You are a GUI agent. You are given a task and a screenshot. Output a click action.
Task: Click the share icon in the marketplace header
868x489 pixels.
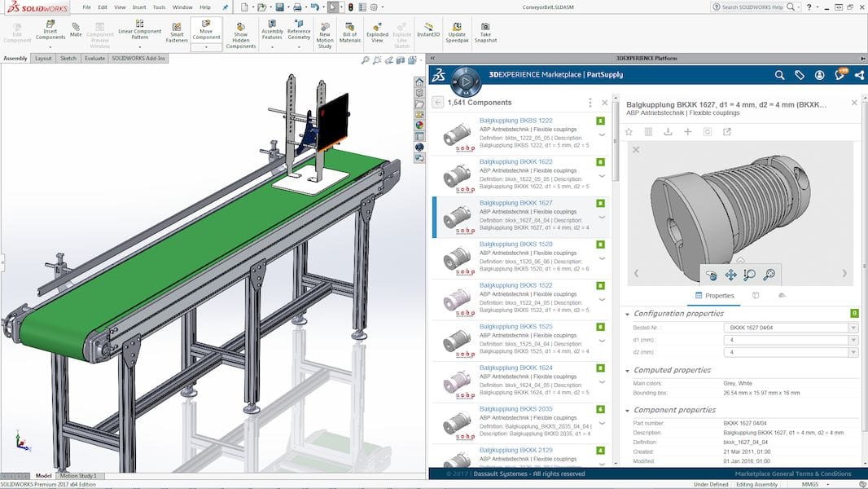(x=857, y=75)
